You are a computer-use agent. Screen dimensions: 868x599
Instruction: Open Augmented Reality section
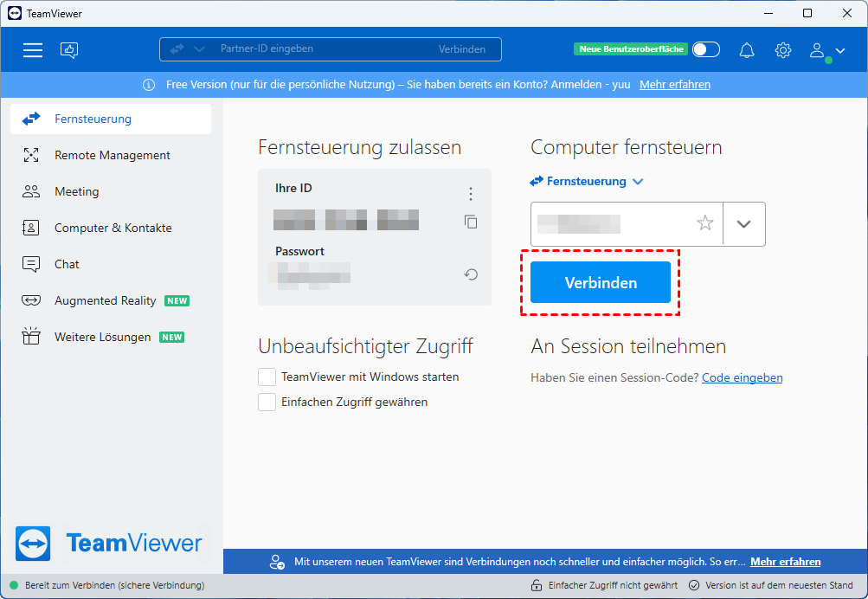(x=111, y=300)
